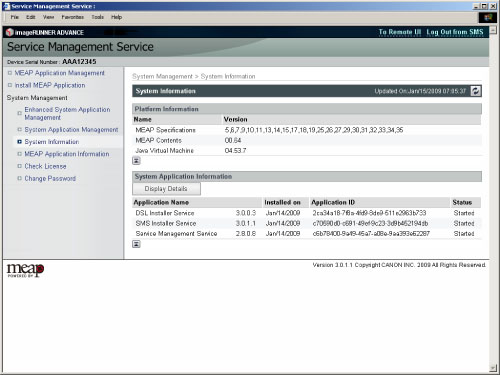Click device serial number AAA12345
Viewport: 500px width, 375px height.
pyautogui.click(x=79, y=62)
